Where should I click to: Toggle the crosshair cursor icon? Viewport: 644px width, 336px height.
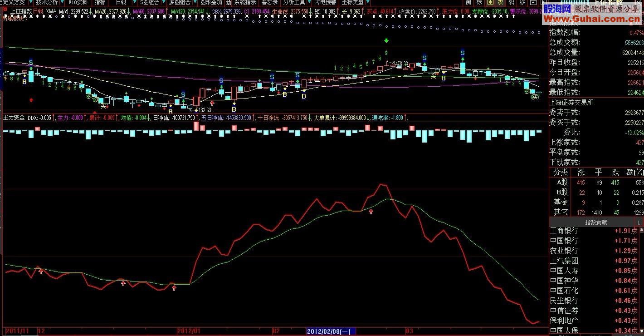(x=490, y=2)
